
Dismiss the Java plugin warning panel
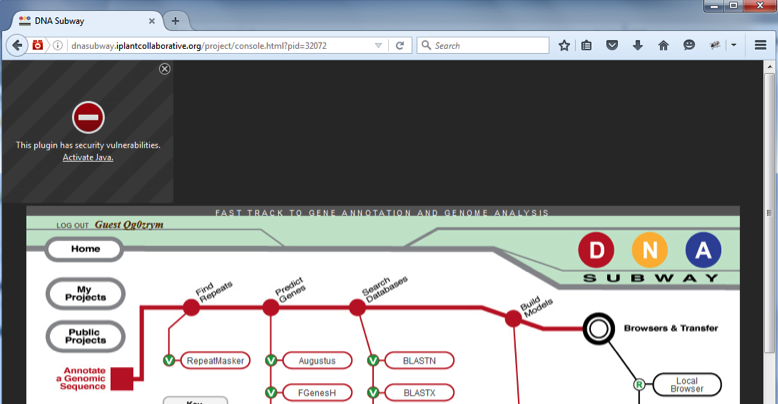coord(165,69)
